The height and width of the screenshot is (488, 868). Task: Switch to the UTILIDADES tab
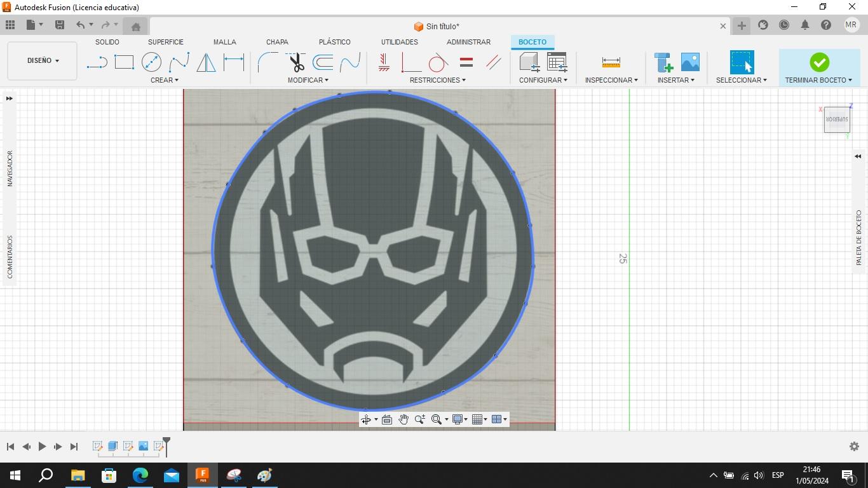point(400,42)
